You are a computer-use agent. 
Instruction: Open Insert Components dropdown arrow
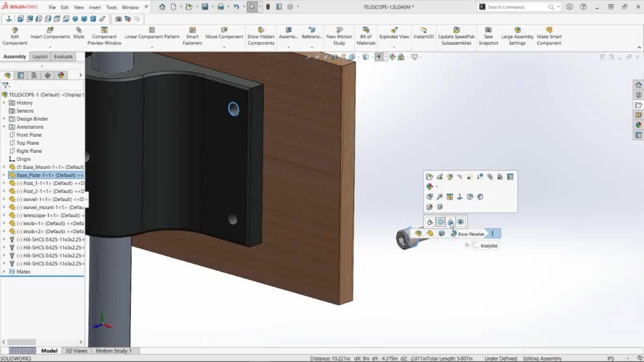[50, 47]
